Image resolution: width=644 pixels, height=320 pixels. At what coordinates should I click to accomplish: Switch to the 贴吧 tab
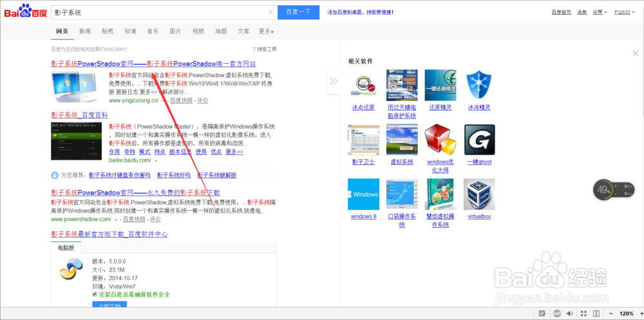(108, 31)
